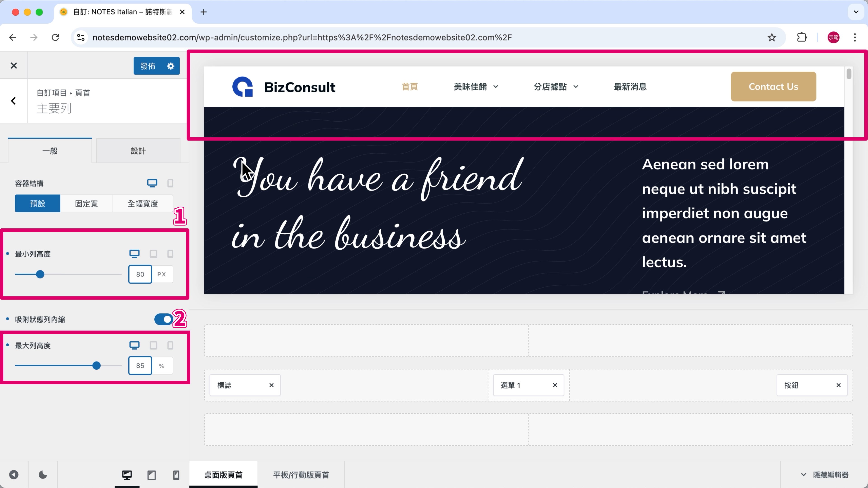Click the Contact Us button
Screen dimensions: 868x488
[x=773, y=87]
